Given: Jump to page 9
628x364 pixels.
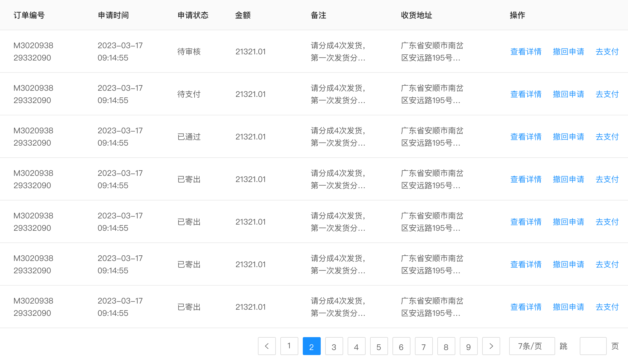Looking at the screenshot, I should pos(468,346).
